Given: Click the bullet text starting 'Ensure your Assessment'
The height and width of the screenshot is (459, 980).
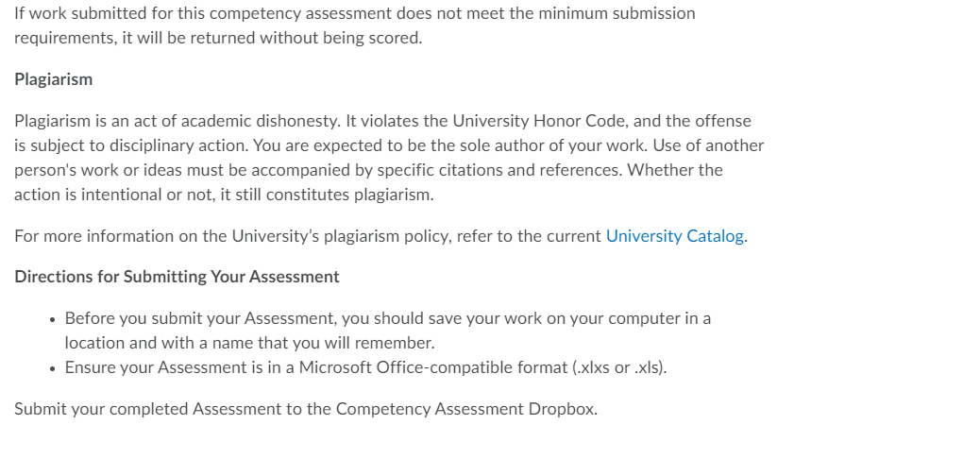Looking at the screenshot, I should pyautogui.click(x=365, y=367).
